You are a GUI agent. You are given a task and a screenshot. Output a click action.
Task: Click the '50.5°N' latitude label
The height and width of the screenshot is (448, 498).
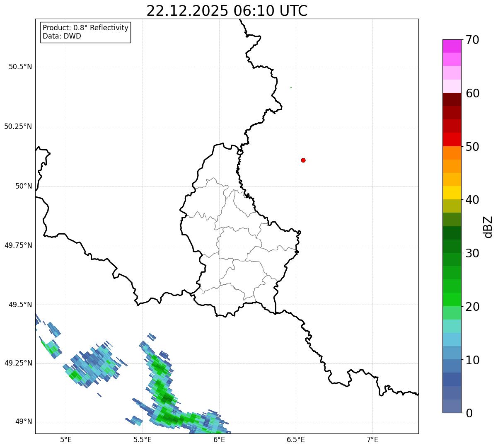click(20, 67)
